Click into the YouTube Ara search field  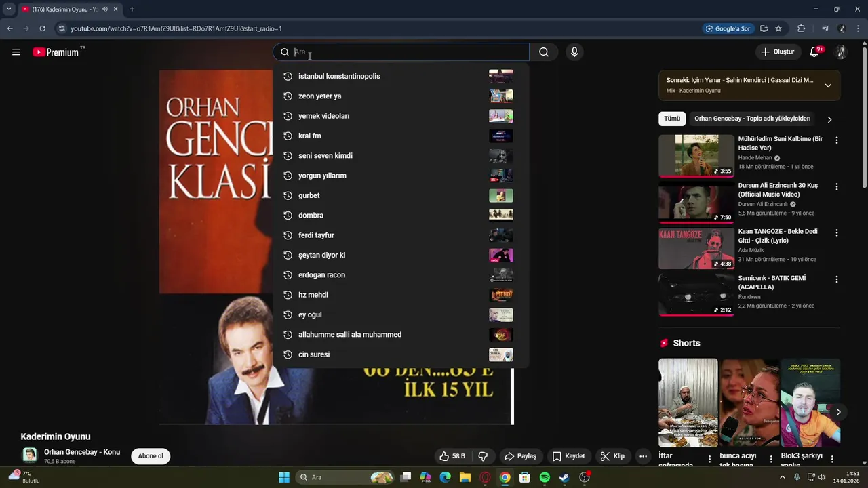[x=401, y=52]
